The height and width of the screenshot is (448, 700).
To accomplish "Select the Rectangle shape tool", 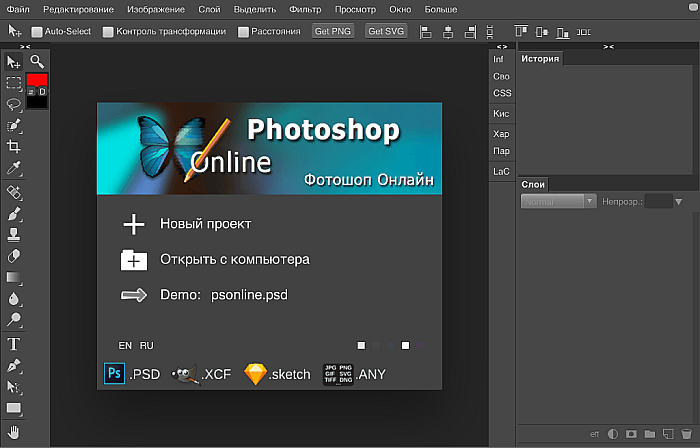I will coord(13,408).
